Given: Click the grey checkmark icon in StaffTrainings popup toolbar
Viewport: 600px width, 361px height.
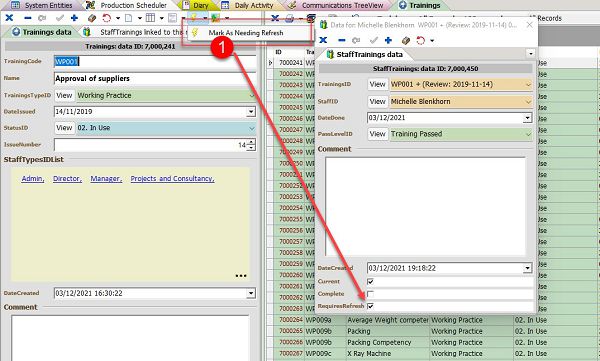Looking at the screenshot, I should tap(374, 40).
